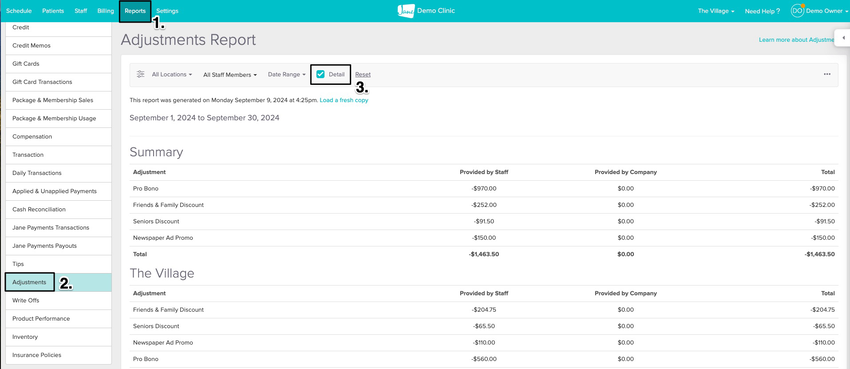850x369 pixels.
Task: Open the Inventory report
Action: tap(59, 336)
